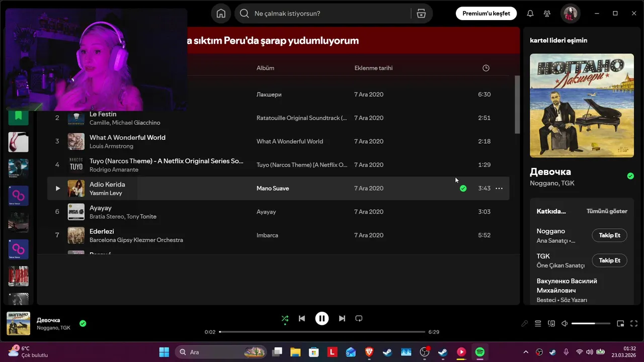Toggle repeat mode
644x362 pixels.
point(359,318)
